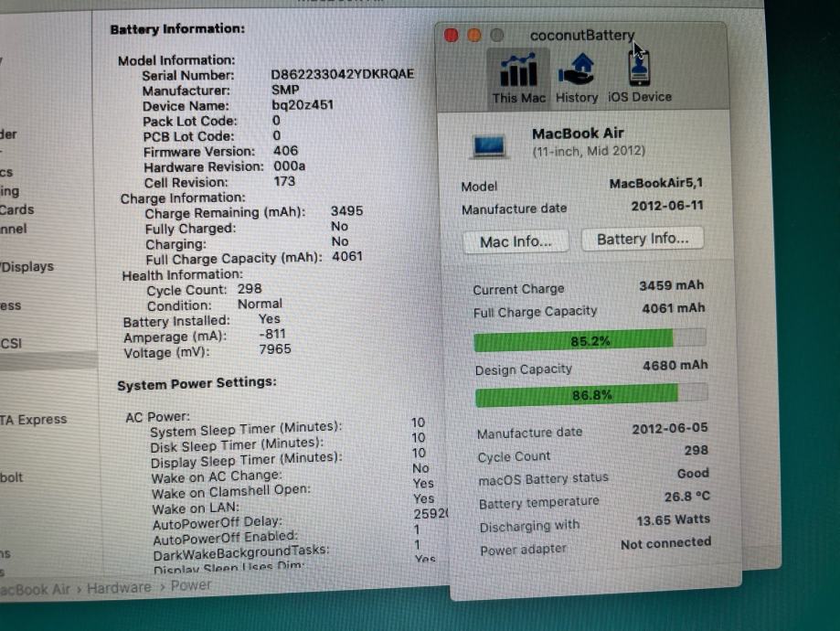Click Firmware Version value 406

(x=285, y=151)
